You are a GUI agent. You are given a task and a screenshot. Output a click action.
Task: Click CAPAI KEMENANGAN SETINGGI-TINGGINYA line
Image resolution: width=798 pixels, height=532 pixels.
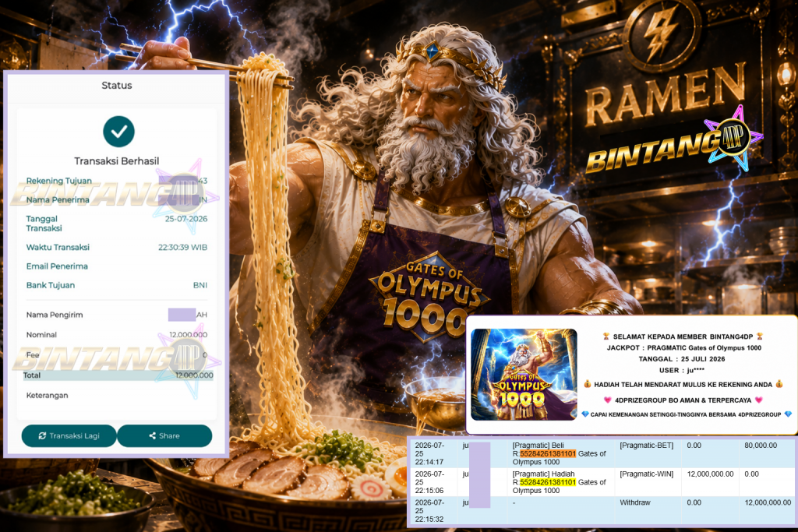tap(686, 414)
